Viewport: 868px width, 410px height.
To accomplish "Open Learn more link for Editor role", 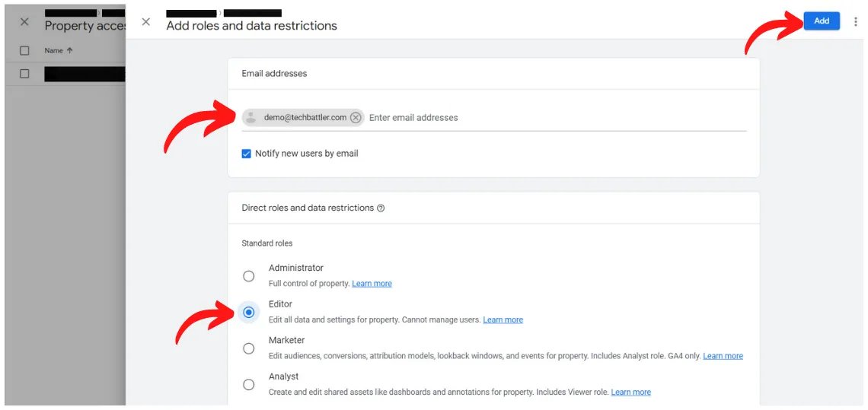I will click(x=503, y=319).
